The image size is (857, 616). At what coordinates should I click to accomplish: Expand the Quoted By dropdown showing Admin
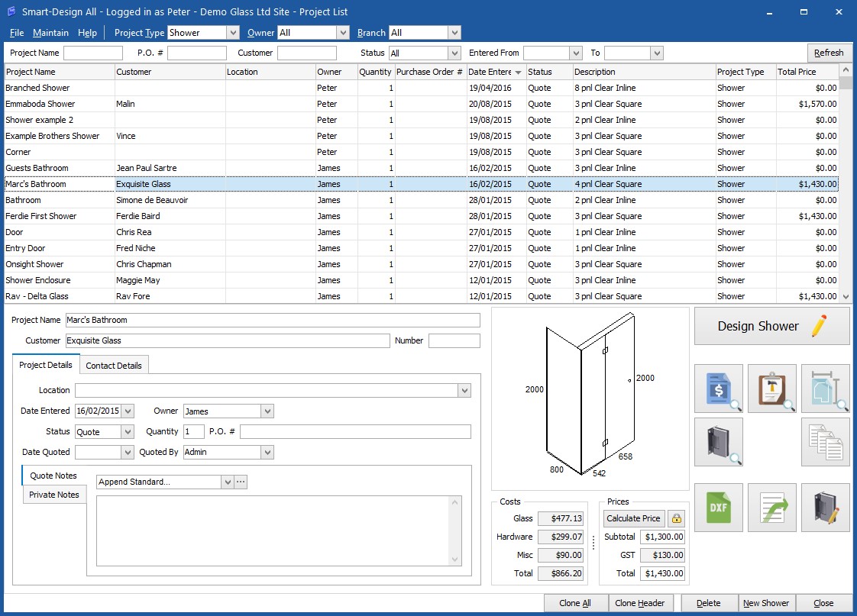(x=267, y=452)
